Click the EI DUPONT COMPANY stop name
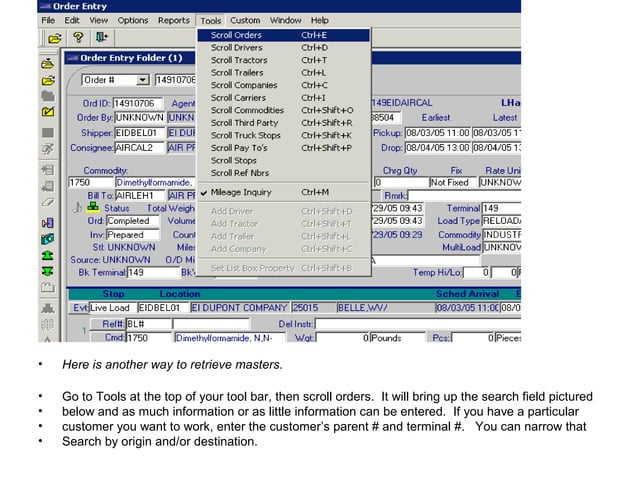The width and height of the screenshot is (638, 478). tap(239, 308)
